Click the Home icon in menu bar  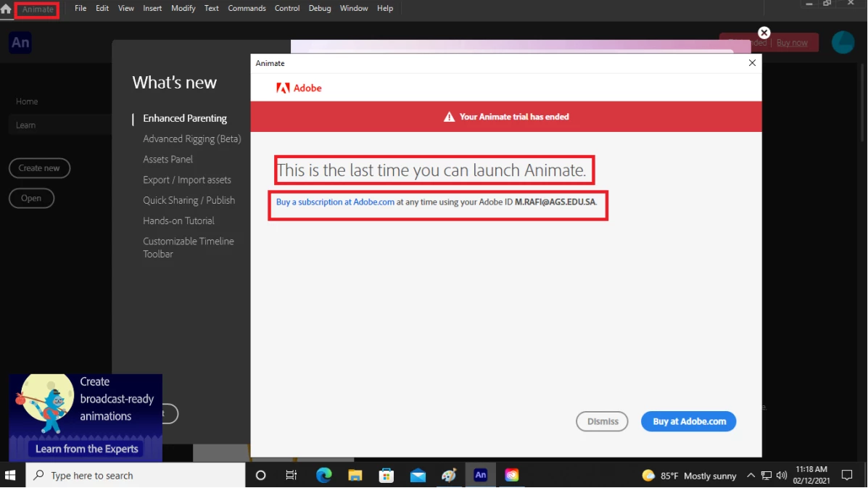[6, 8]
